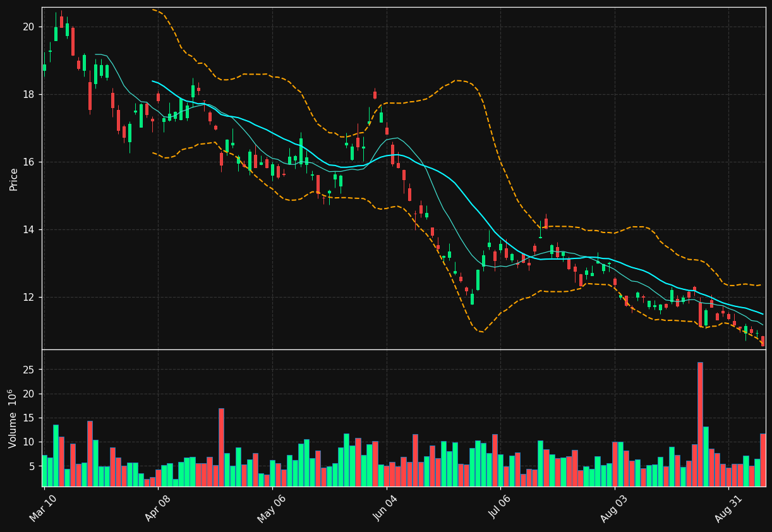Click the 'Mar 10' date axis label

[x=42, y=509]
